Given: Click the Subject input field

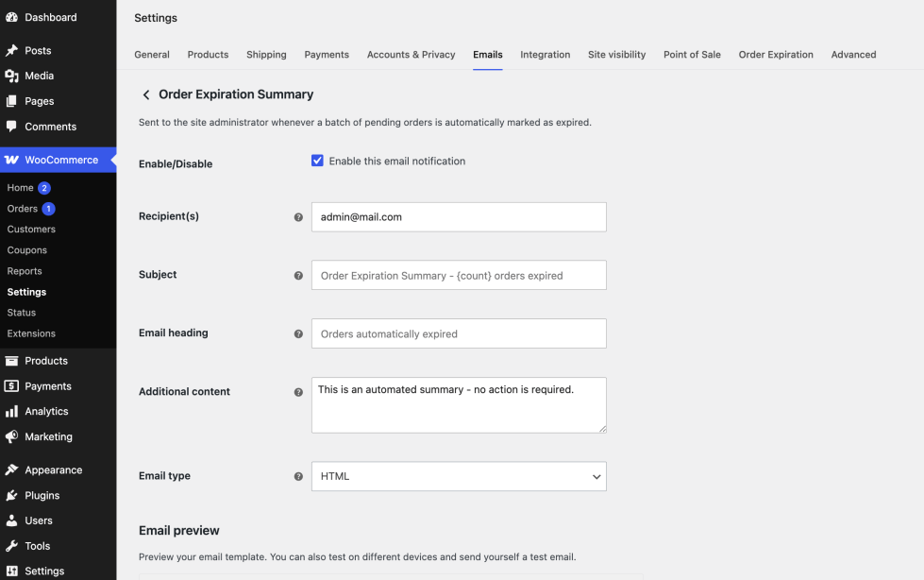Looking at the screenshot, I should 459,275.
